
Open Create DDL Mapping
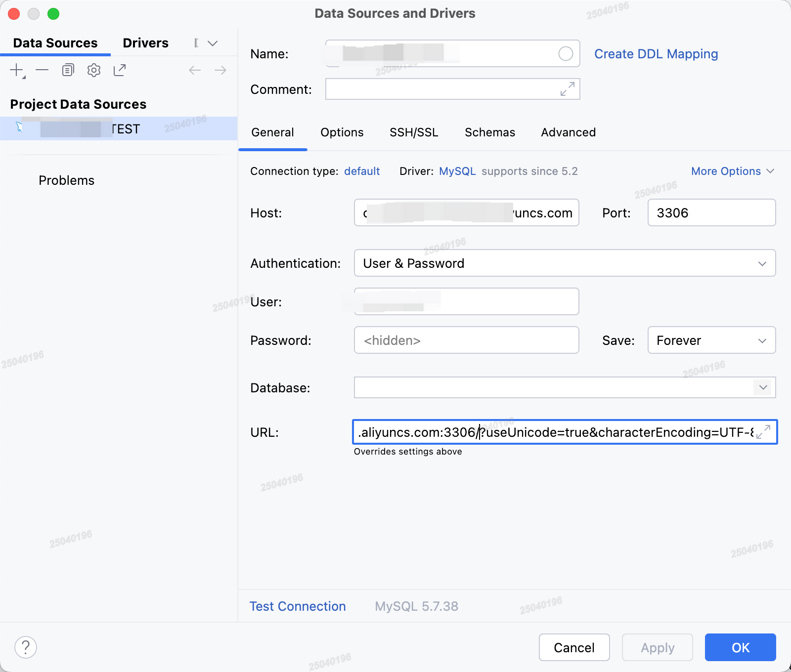pos(657,53)
